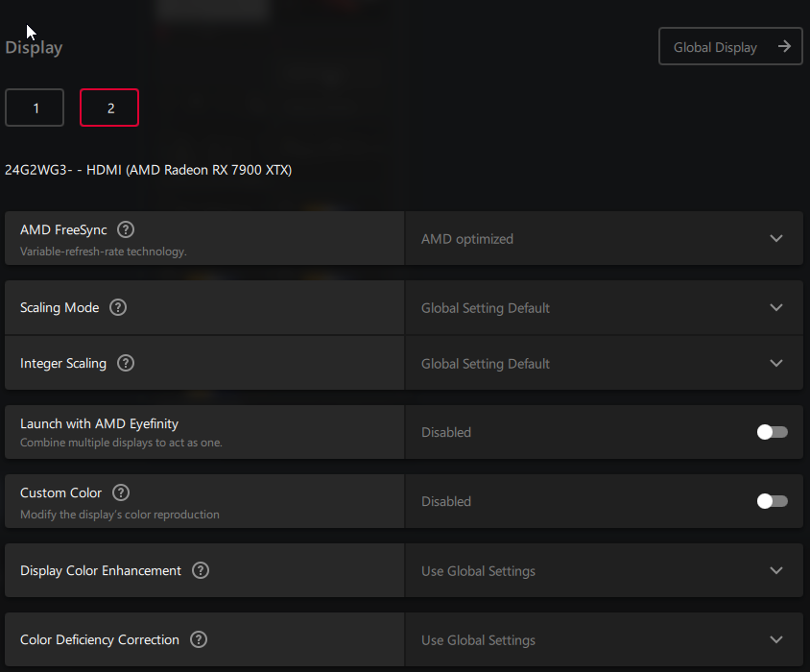810x672 pixels.
Task: Open Scaling Mode help tooltip icon
Action: [x=118, y=308]
